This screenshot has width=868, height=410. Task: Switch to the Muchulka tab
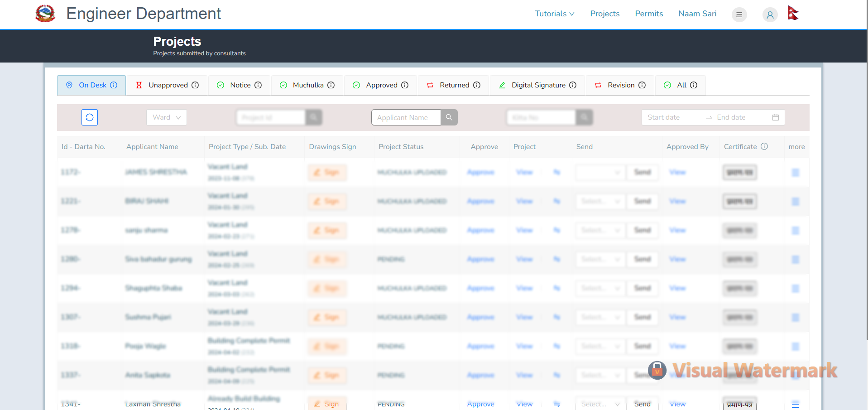point(308,85)
